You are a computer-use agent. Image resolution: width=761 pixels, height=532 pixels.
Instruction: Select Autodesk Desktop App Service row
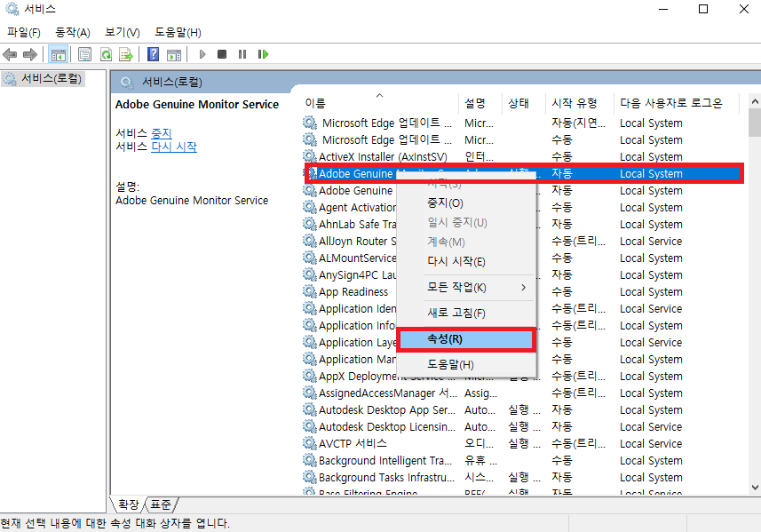[522, 409]
